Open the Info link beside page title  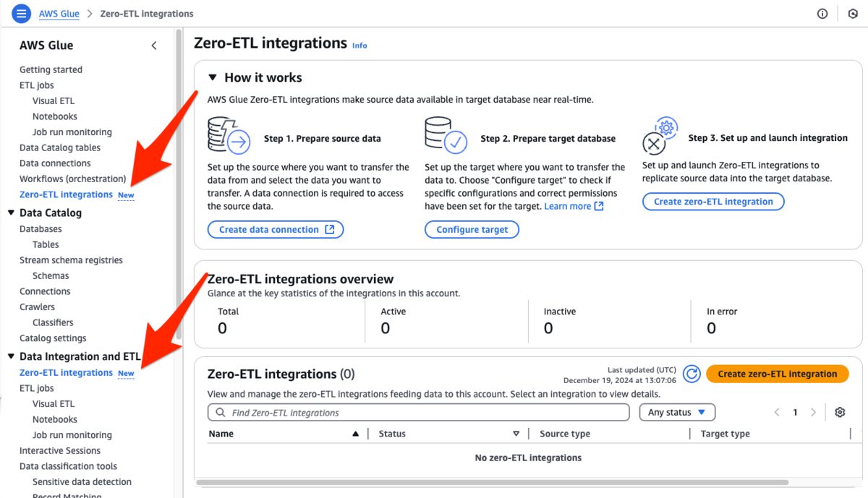(x=359, y=46)
